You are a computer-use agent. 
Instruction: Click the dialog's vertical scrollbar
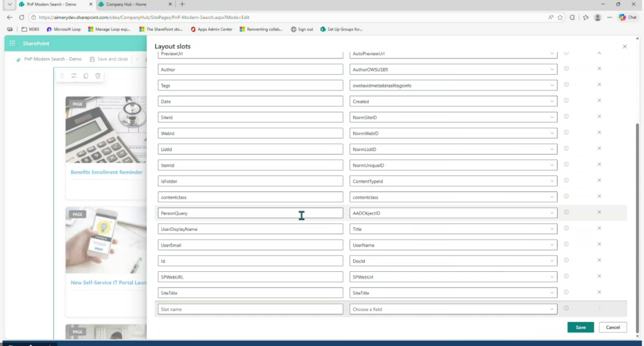coord(638,189)
